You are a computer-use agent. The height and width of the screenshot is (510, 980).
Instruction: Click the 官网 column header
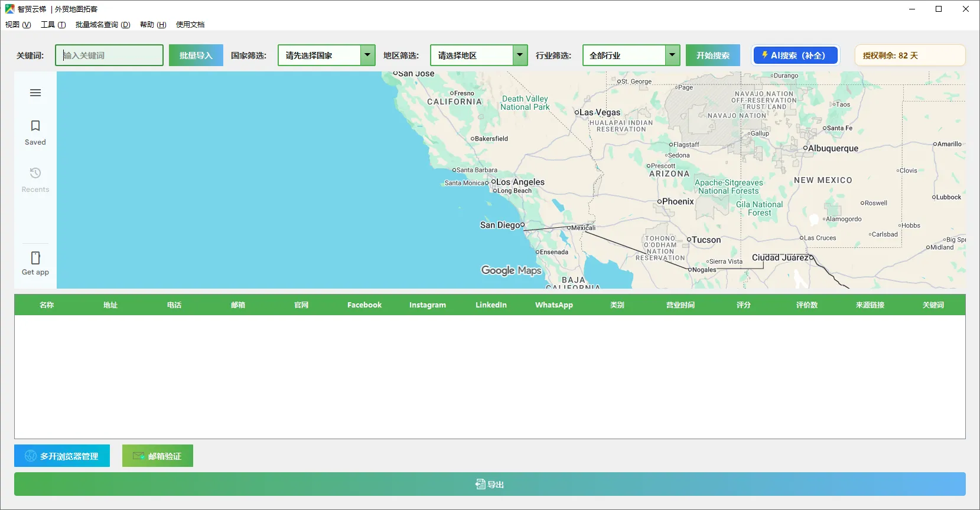tap(301, 305)
